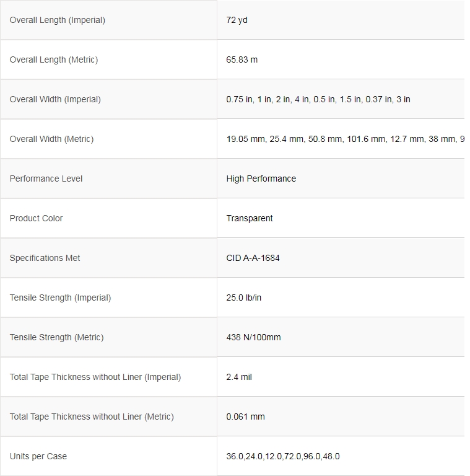Select the High Performance value
Image resolution: width=470 pixels, height=476 pixels.
coord(261,178)
